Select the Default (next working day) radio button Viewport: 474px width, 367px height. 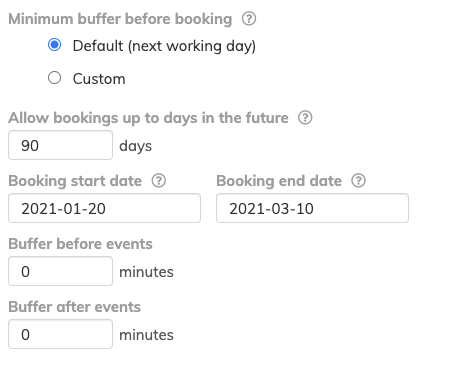(54, 45)
